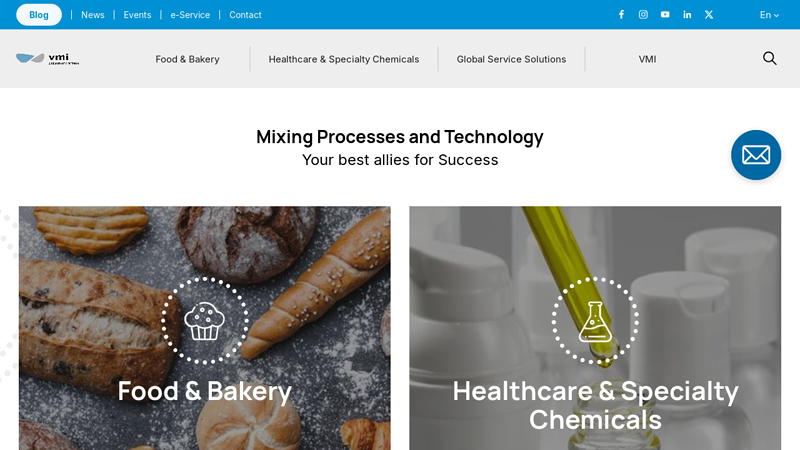Open the Facebook social icon
The image size is (800, 450).
pos(621,15)
